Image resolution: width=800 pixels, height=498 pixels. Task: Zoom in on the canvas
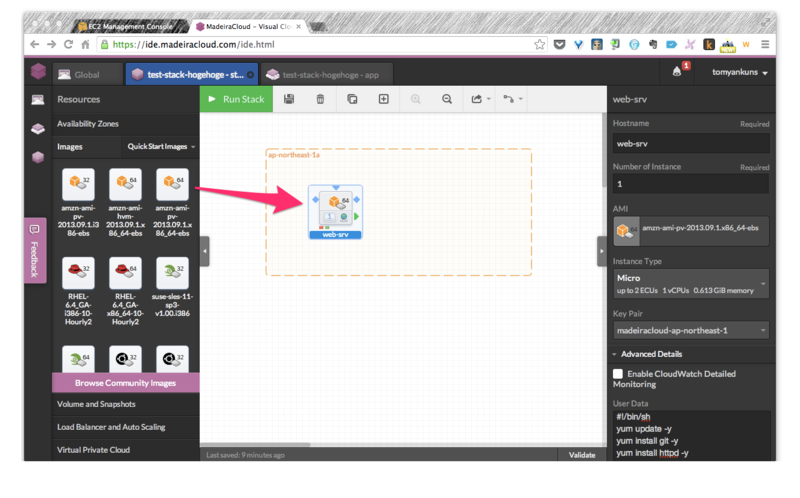click(x=415, y=99)
